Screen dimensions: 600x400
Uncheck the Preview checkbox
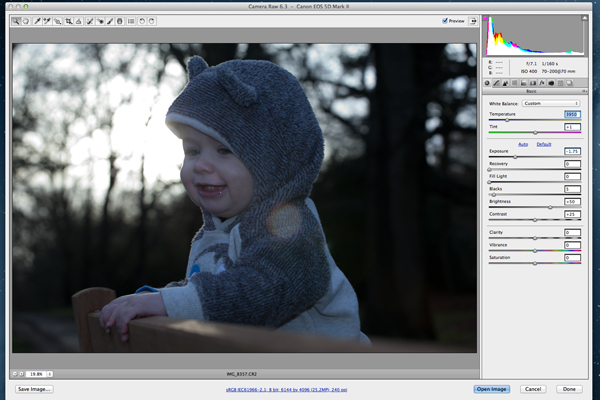445,20
